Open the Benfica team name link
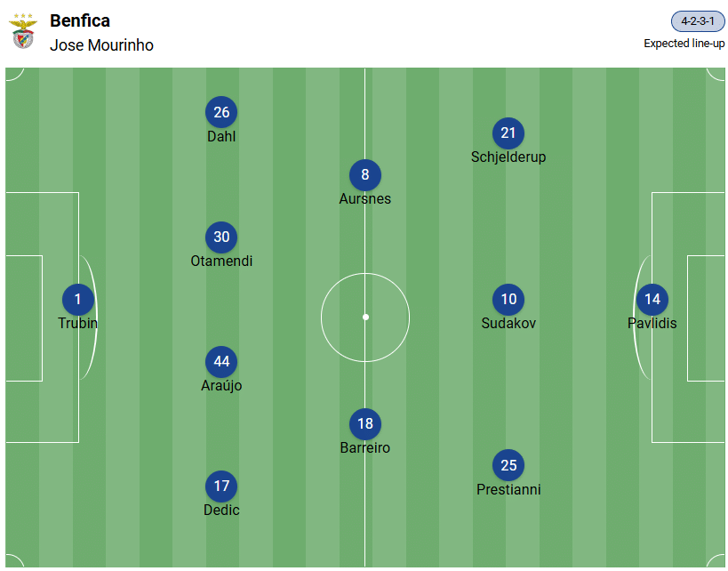This screenshot has height=571, width=728. (80, 20)
